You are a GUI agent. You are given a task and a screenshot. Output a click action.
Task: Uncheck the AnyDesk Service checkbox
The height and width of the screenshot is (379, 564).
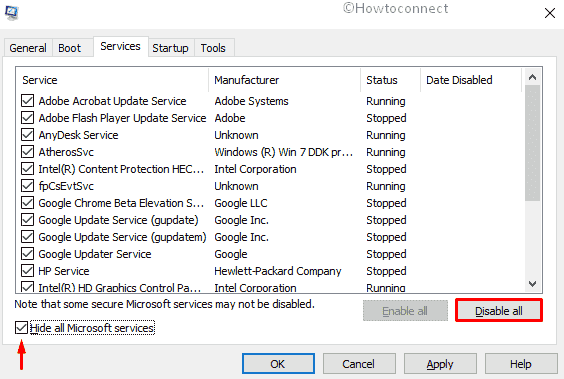[27, 135]
